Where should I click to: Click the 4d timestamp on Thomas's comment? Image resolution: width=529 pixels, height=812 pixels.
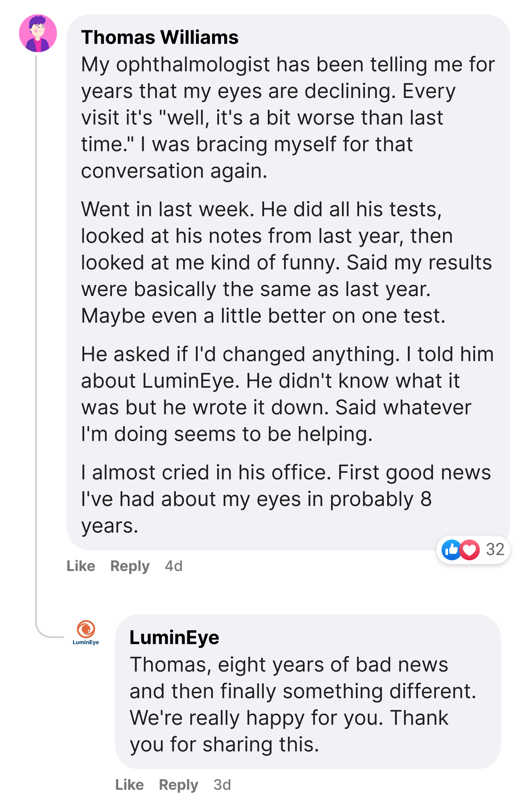click(174, 566)
